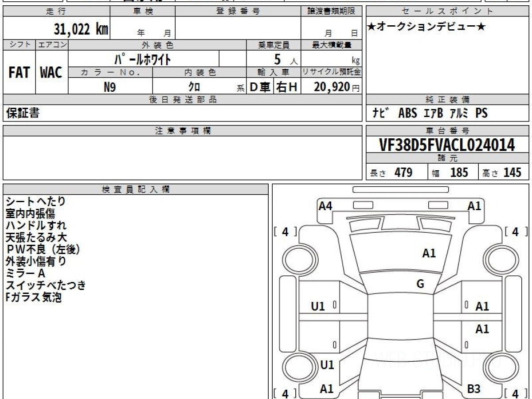
Task: Click the A4 damage mark on diagram
Action: pos(325,206)
